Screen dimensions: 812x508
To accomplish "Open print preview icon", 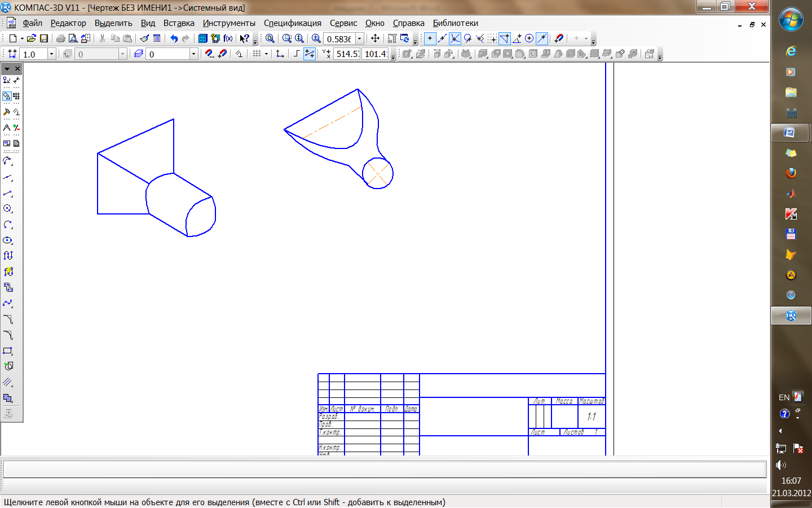I will [73, 38].
